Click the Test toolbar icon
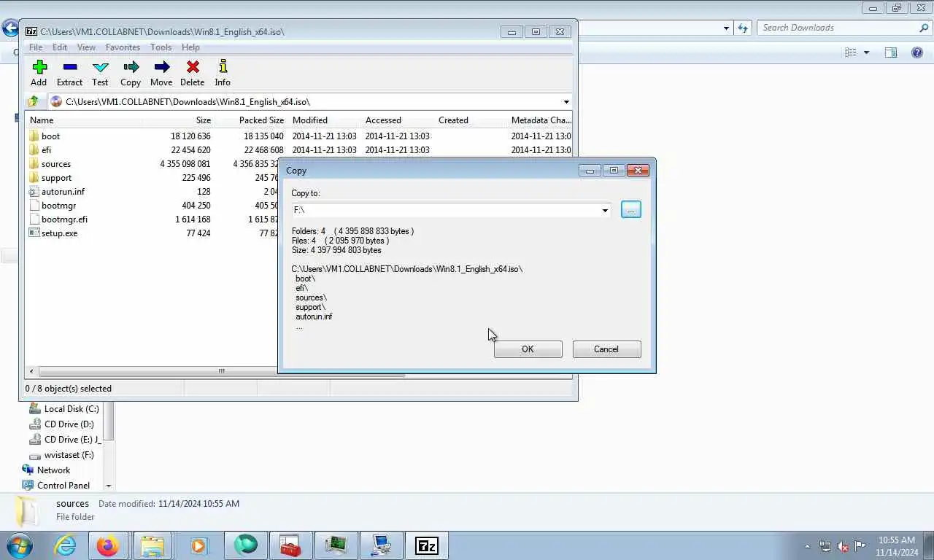 (101, 67)
